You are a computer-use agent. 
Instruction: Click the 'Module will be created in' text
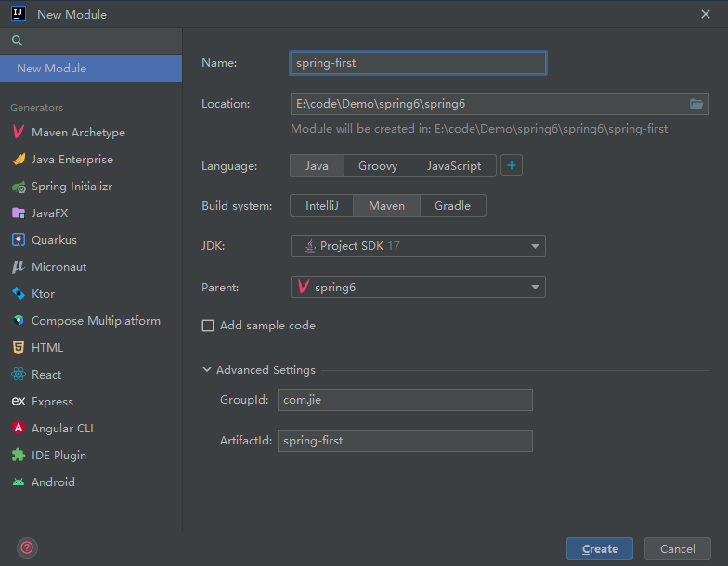479,128
